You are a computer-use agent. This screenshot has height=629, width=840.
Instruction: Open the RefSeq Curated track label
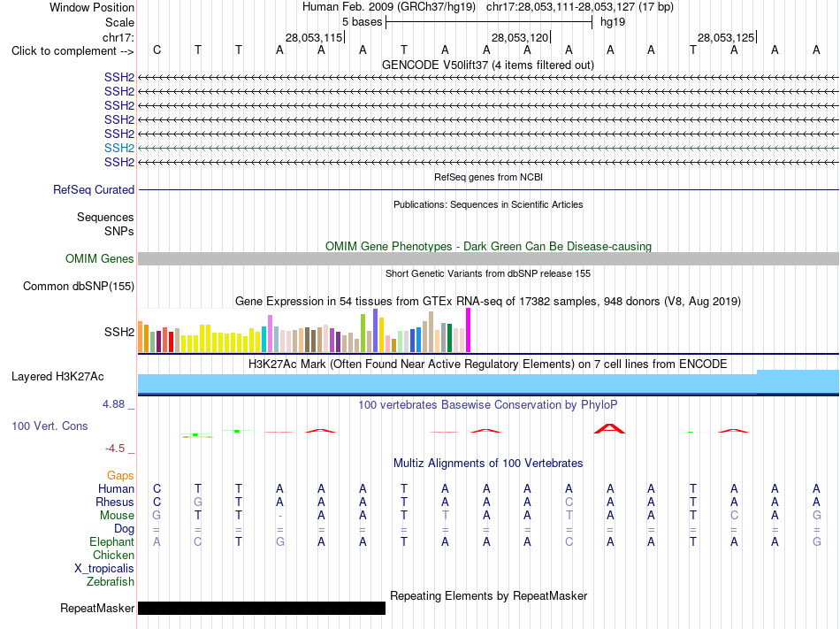pos(94,189)
